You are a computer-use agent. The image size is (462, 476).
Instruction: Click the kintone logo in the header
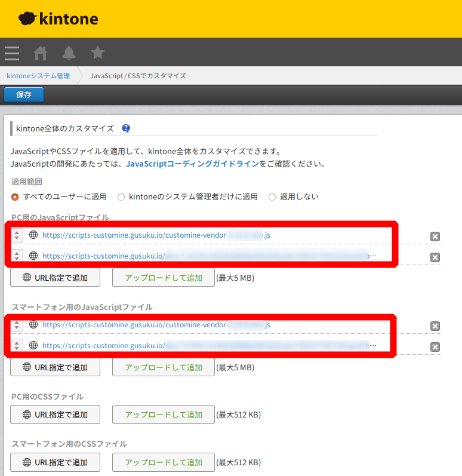point(58,19)
